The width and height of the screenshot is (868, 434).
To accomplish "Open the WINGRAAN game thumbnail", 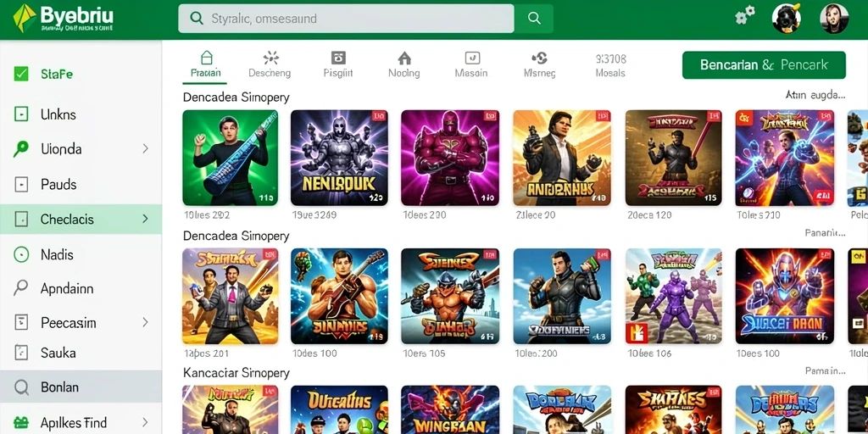I will (x=450, y=409).
